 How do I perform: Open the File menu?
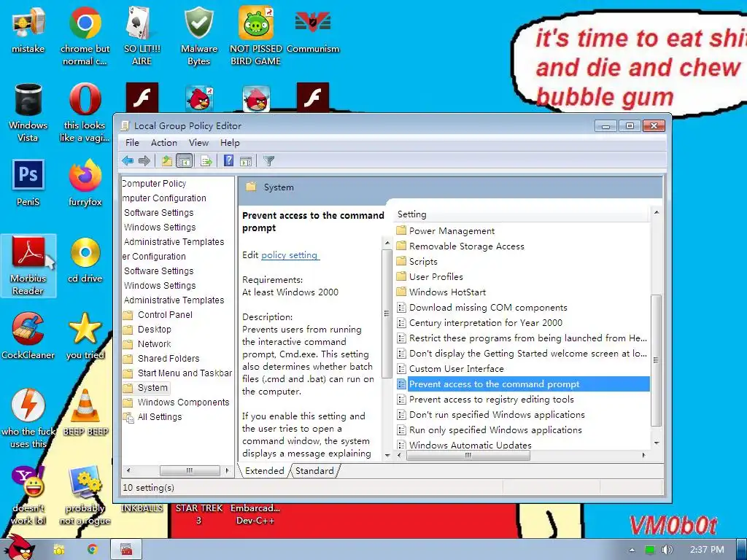pos(132,143)
